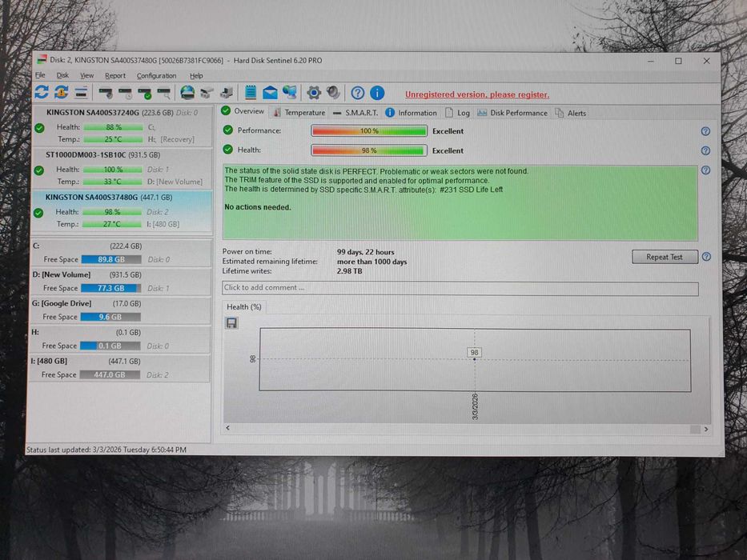This screenshot has height=560, width=747.
Task: Click the disk icon with magnifier badge
Action: pos(164,93)
